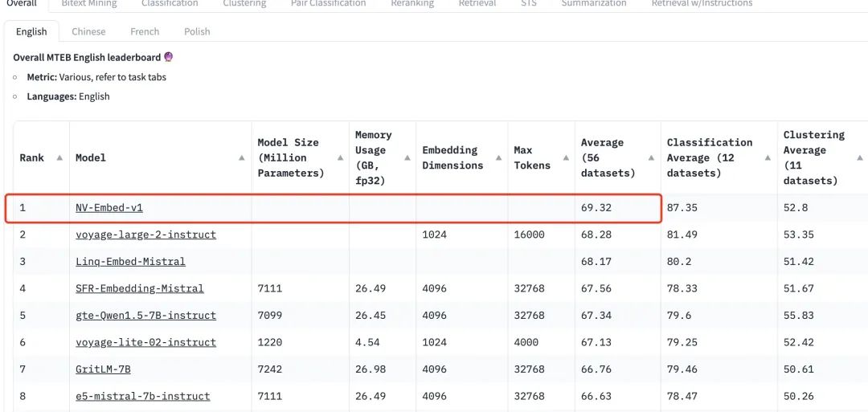Open voyage-lite-02-instruct model link
The image size is (868, 412).
(x=145, y=342)
